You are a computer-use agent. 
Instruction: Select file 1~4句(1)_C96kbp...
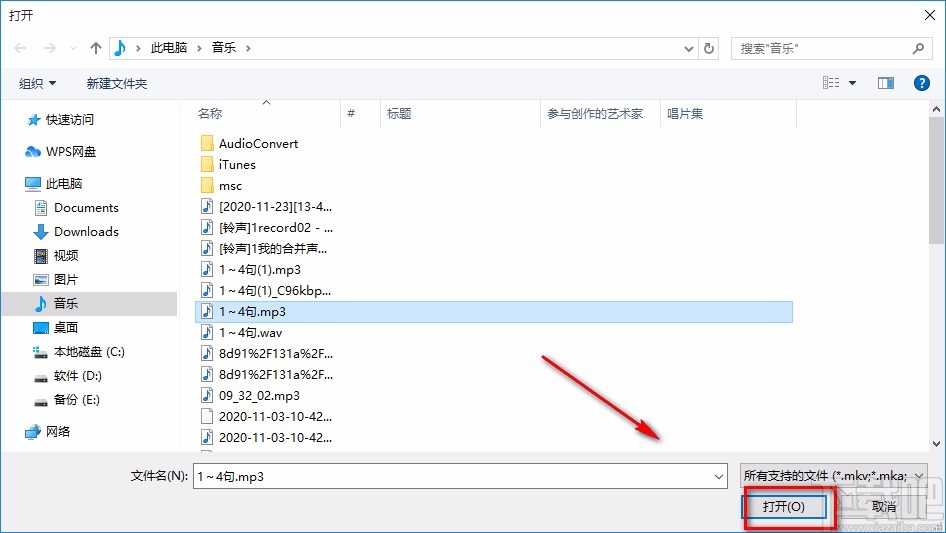(x=275, y=291)
